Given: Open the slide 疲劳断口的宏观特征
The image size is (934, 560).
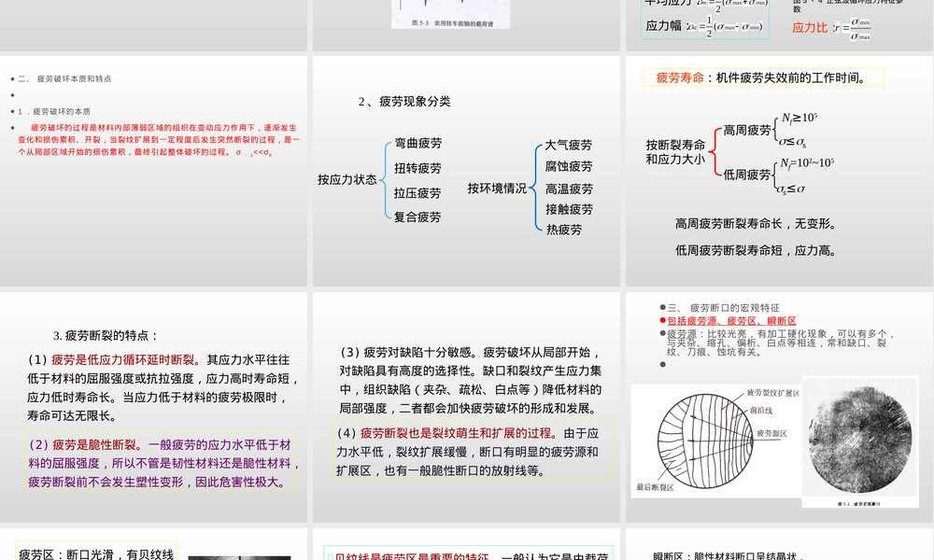Looking at the screenshot, I should pyautogui.click(x=780, y=407).
